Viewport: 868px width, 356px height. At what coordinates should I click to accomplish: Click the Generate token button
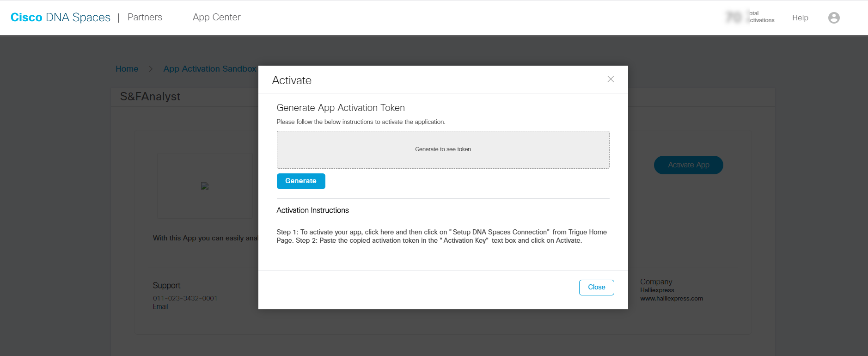point(301,181)
